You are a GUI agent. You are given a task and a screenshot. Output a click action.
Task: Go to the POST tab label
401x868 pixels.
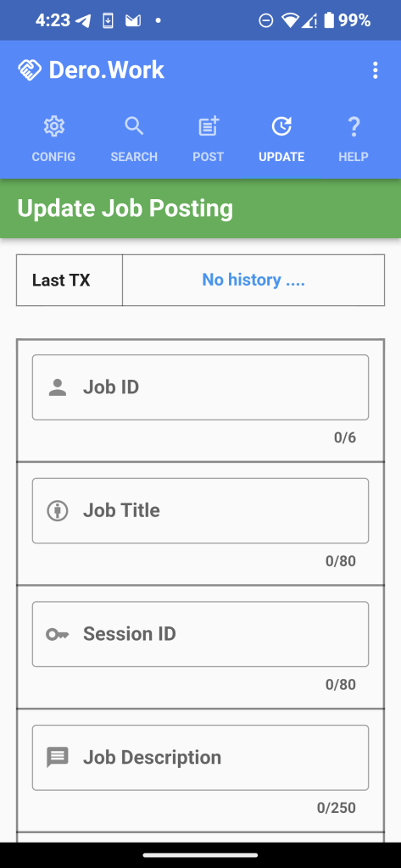pos(209,157)
